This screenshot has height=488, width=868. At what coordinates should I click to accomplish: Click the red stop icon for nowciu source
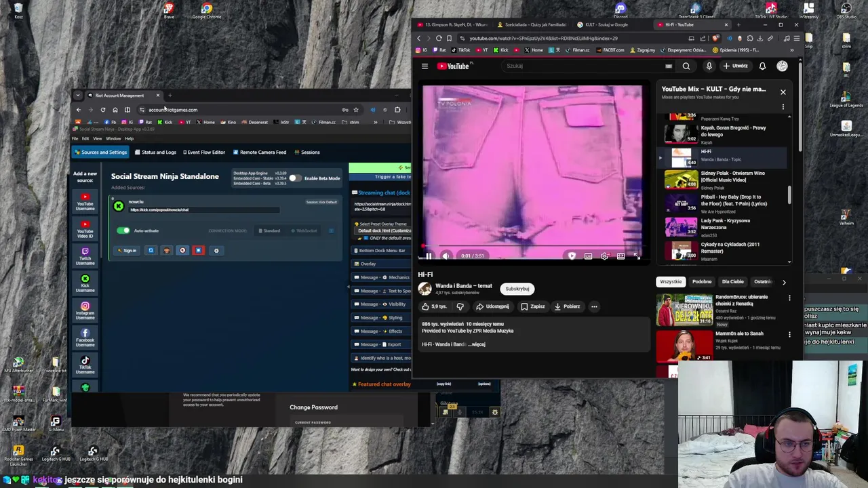click(199, 251)
